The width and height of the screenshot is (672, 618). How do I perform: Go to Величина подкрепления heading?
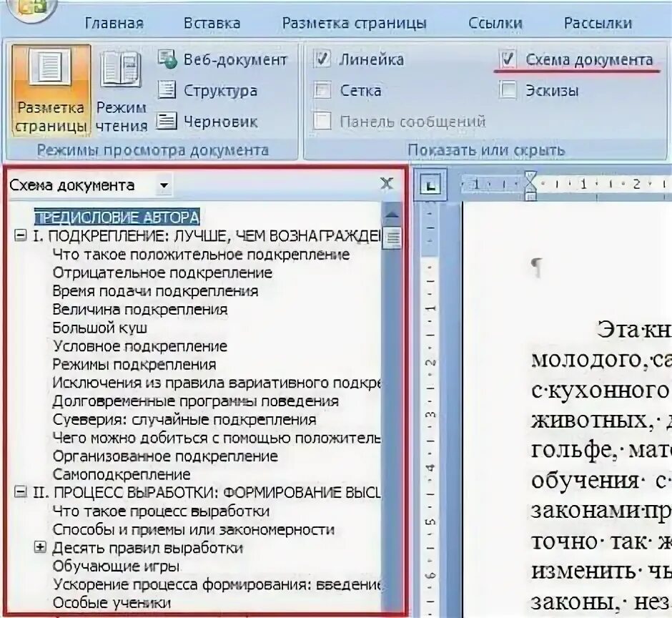click(x=139, y=310)
